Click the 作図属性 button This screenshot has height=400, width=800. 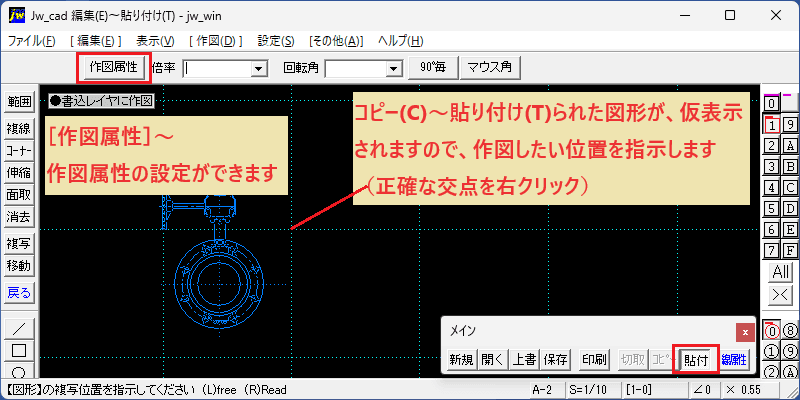tap(113, 67)
